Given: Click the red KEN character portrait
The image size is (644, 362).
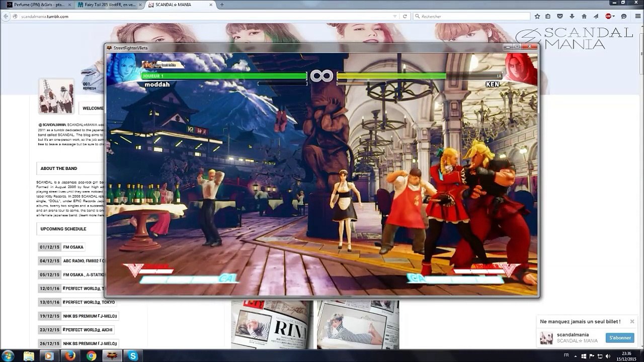Looking at the screenshot, I should pos(520,68).
